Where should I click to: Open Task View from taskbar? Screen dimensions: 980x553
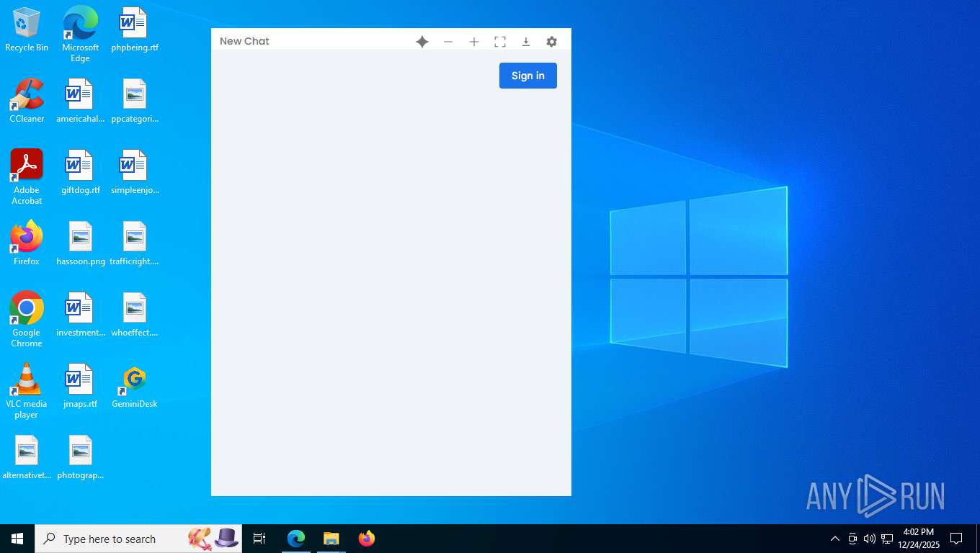[259, 539]
